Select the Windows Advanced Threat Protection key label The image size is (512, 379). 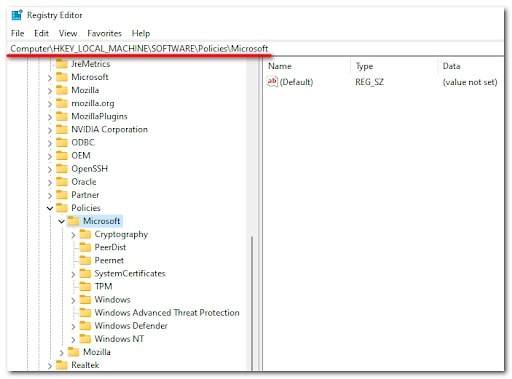[x=167, y=312]
